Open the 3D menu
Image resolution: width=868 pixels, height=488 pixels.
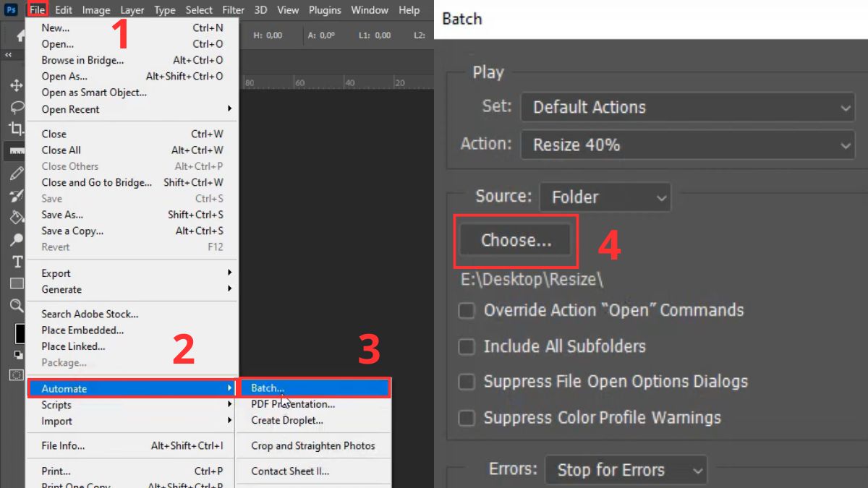coord(260,10)
